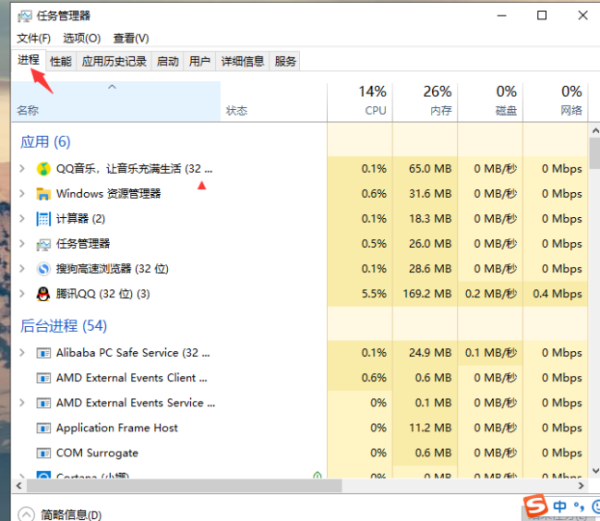Viewport: 600px width, 521px height.
Task: Expand the Alibaba PC Safe Service group
Action: (22, 353)
